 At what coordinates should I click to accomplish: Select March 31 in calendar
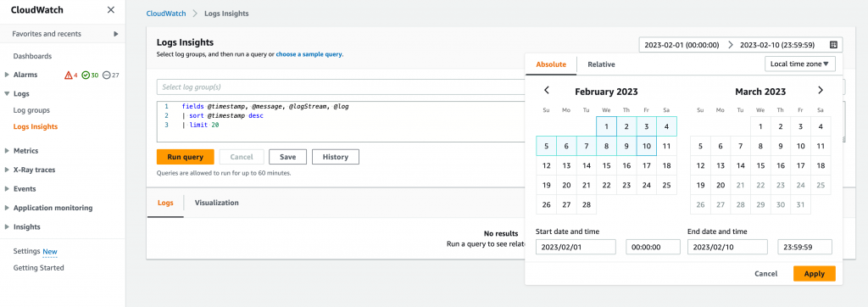pyautogui.click(x=800, y=204)
